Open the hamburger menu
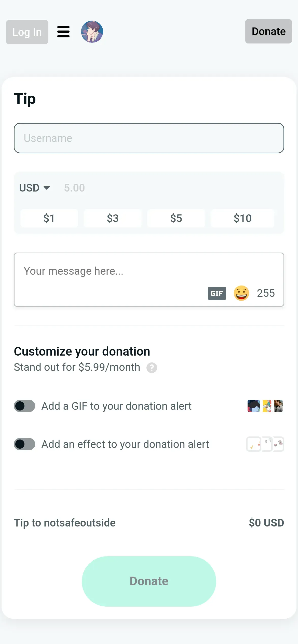The width and height of the screenshot is (298, 644). 63,32
